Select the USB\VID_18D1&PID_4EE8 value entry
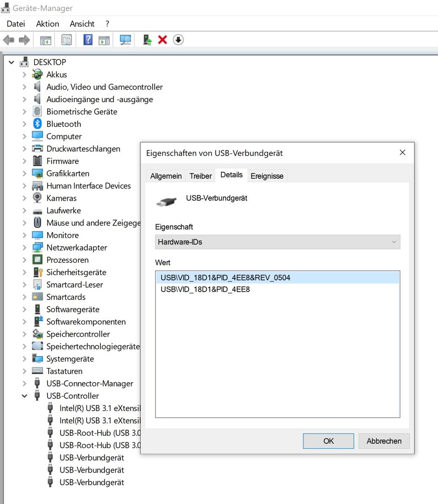This screenshot has width=438, height=504. pyautogui.click(x=205, y=289)
